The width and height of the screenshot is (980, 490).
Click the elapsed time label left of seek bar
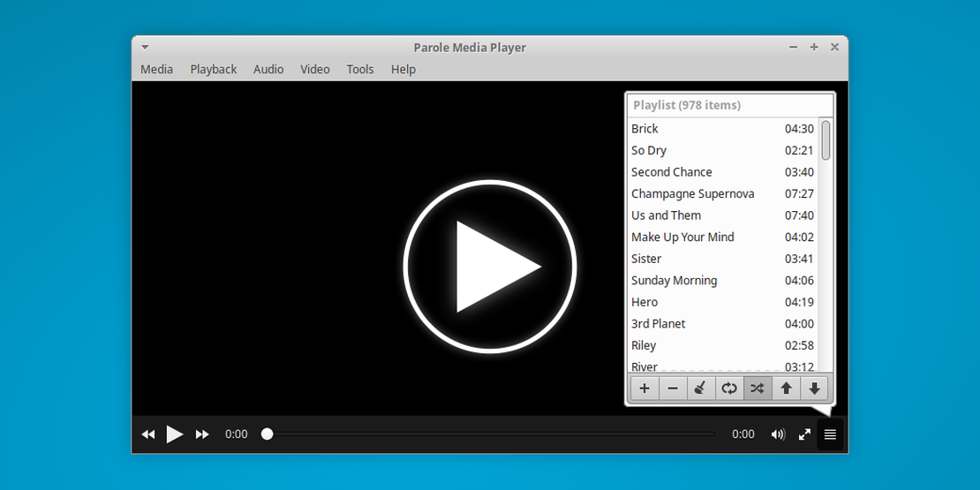point(237,434)
